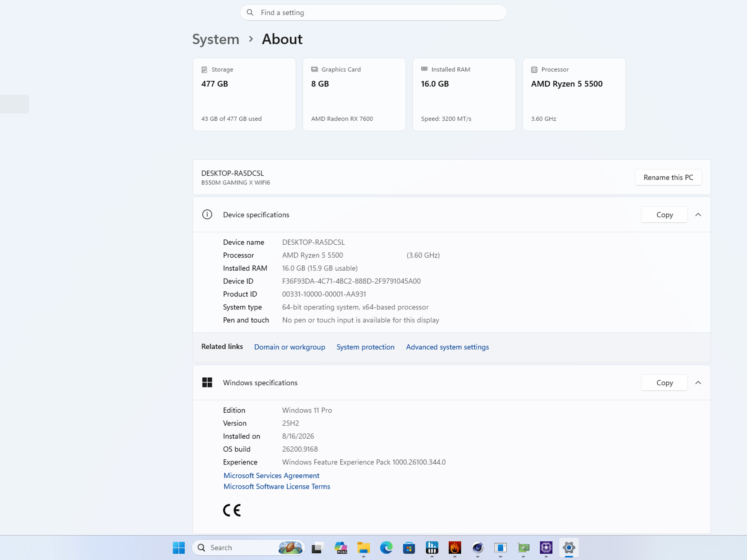This screenshot has height=560, width=747.
Task: Click the football search highlight icon
Action: [290, 548]
